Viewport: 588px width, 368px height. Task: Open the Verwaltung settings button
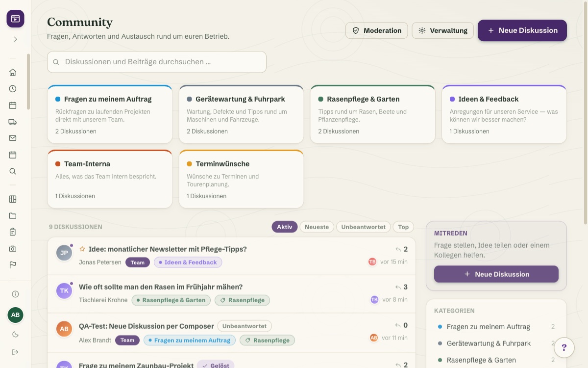pyautogui.click(x=443, y=30)
